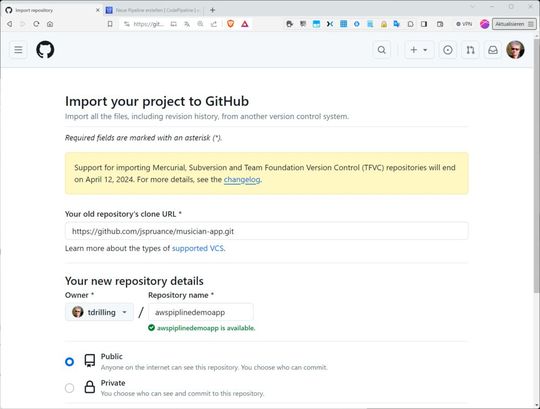
Task: Click the Brave profile avatar icon
Action: point(485,24)
